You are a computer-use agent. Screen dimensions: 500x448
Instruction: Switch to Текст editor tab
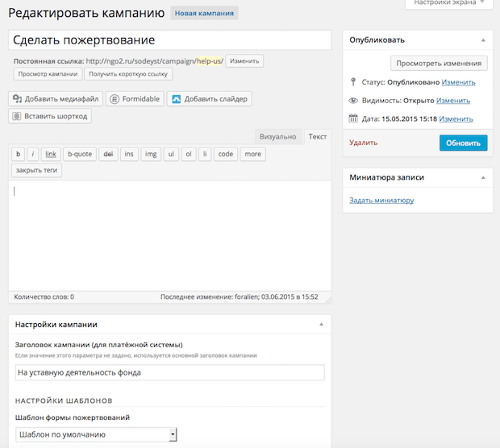[318, 137]
